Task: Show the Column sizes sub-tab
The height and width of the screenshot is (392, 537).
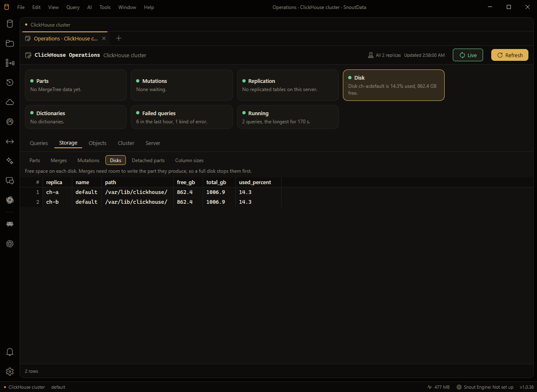Action: [189, 160]
